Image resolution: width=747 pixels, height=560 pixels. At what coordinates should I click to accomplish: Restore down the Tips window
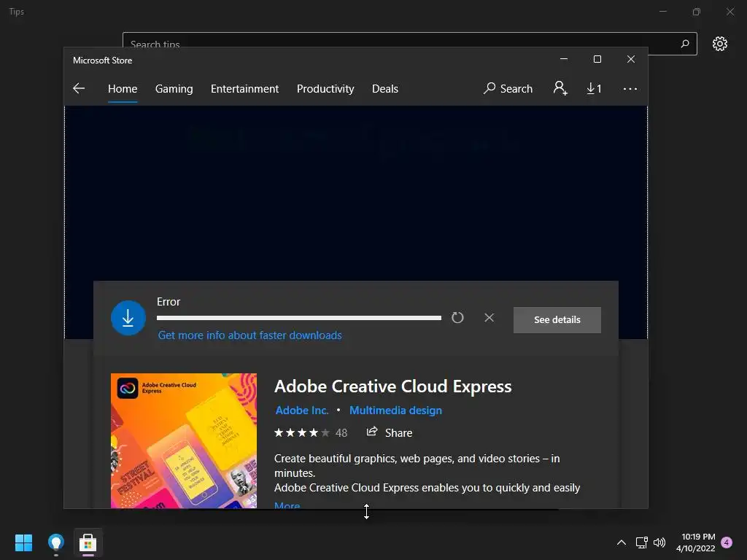pos(697,12)
